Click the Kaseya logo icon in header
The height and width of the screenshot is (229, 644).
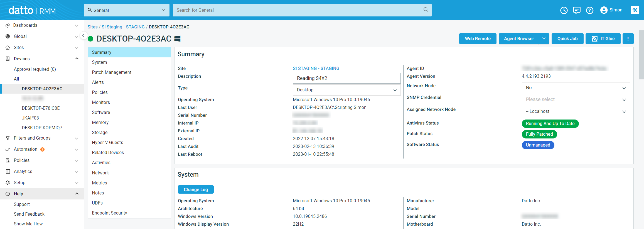(x=635, y=10)
